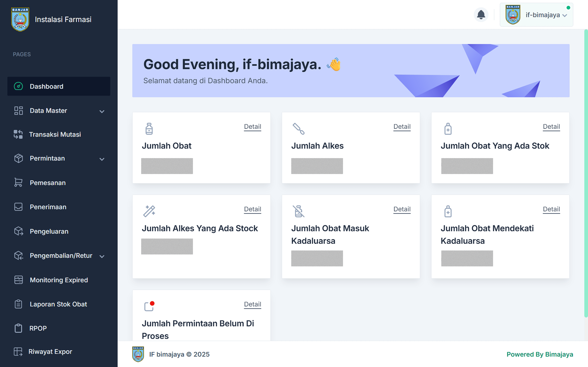The width and height of the screenshot is (588, 367).
Task: View Detail for Jumlah Obat Masuk Kadaluarsa
Action: tap(402, 209)
